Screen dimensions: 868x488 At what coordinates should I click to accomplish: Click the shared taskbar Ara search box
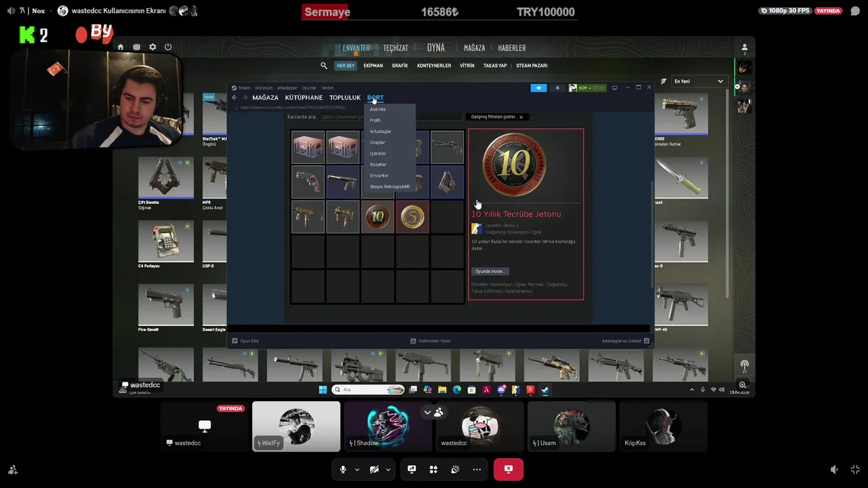coord(368,390)
